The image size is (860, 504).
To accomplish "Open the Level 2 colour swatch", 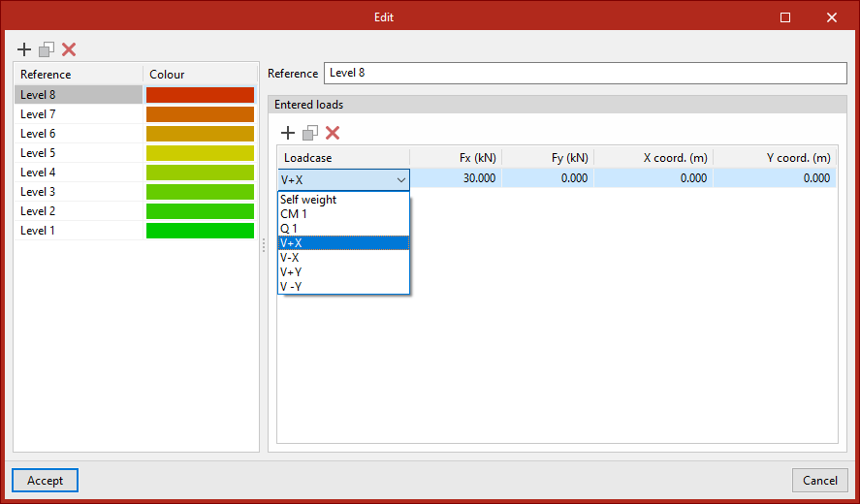I will pyautogui.click(x=200, y=211).
